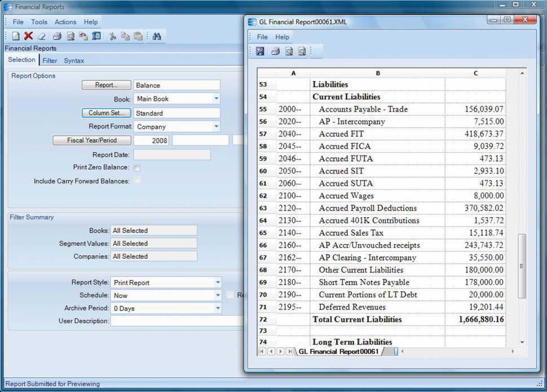The height and width of the screenshot is (392, 547).
Task: Open the Actions menu
Action: tap(65, 22)
